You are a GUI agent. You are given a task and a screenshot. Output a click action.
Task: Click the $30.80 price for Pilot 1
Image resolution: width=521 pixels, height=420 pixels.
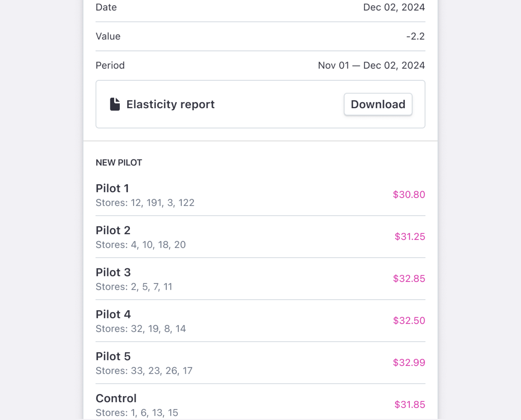click(x=409, y=195)
